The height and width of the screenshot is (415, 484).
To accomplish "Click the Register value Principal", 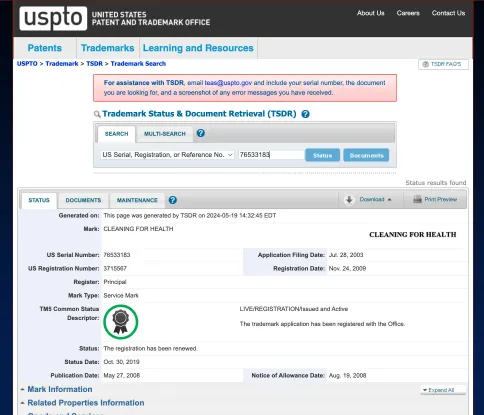I will pyautogui.click(x=115, y=282).
